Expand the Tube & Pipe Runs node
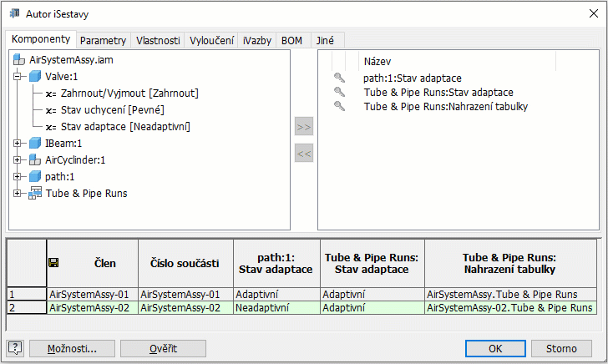 [17, 193]
